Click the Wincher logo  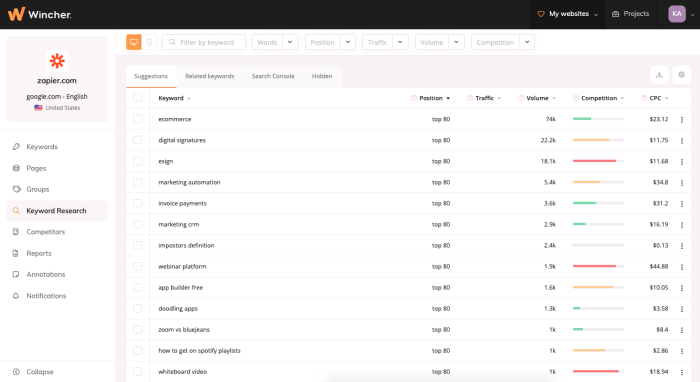[x=39, y=14]
